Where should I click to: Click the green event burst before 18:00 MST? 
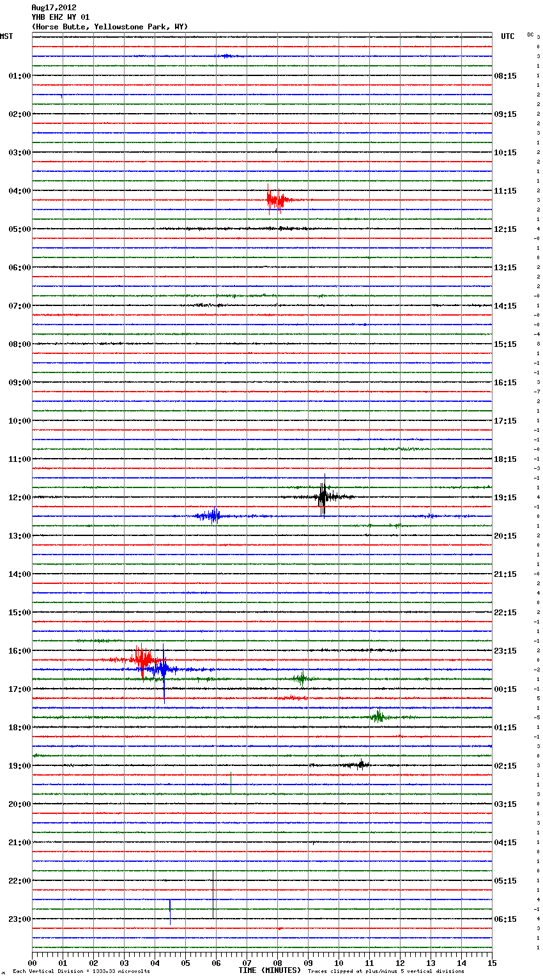coord(378,716)
